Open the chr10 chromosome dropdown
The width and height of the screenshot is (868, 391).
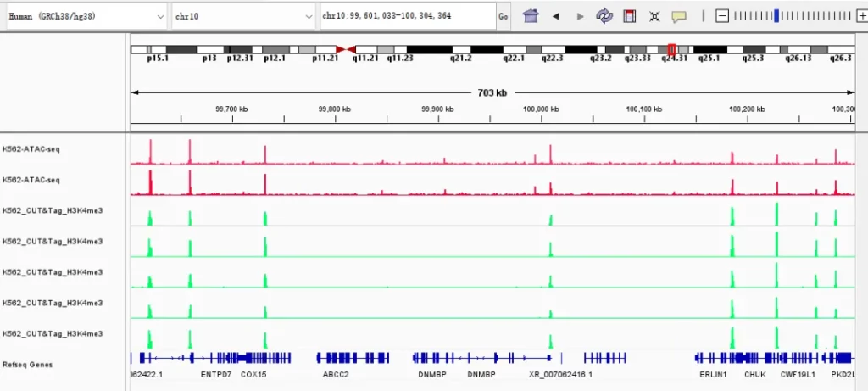tap(242, 16)
